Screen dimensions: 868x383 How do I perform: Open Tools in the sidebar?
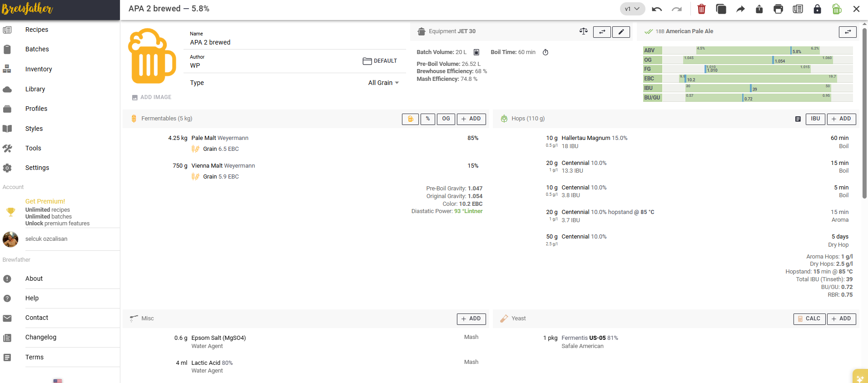pos(60,148)
